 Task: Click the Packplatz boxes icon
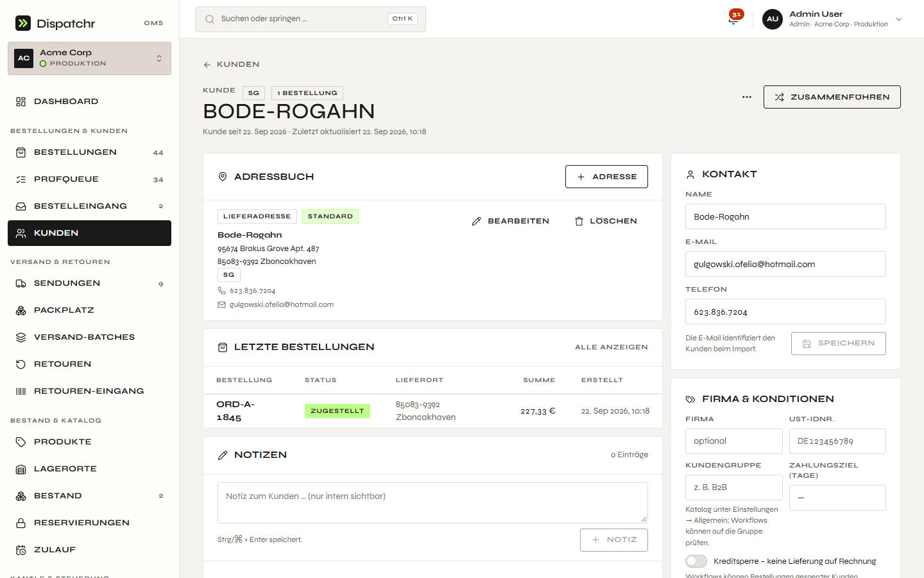(x=21, y=310)
